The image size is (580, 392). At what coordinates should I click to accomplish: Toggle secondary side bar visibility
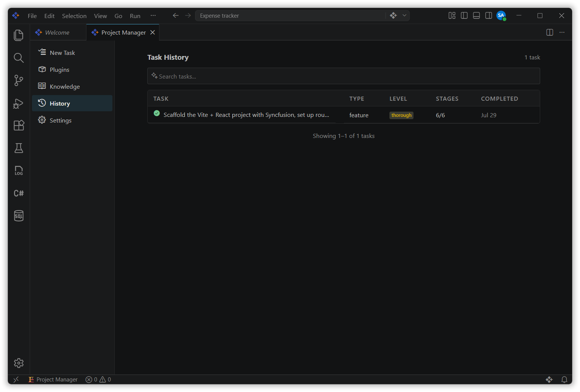pos(489,15)
